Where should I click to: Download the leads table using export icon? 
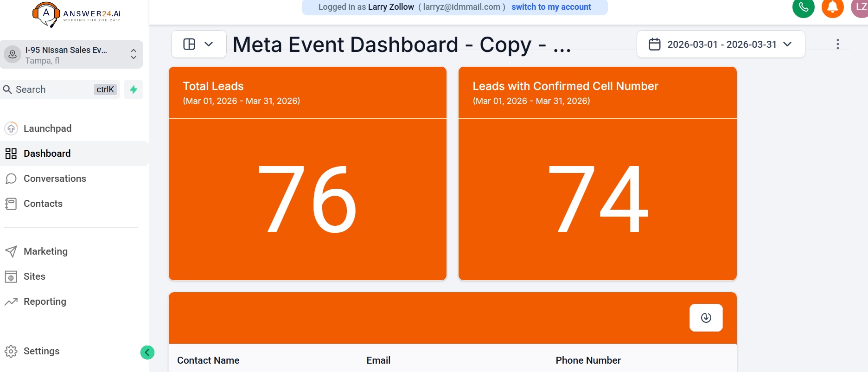706,318
